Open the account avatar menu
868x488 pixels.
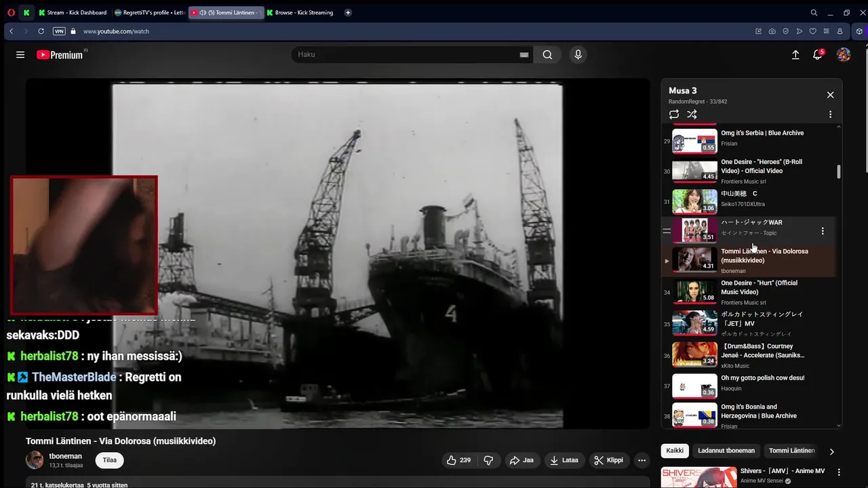(844, 55)
